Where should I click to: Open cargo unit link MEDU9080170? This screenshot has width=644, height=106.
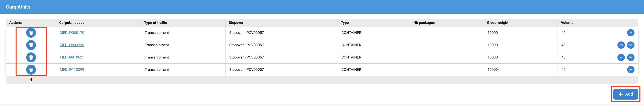click(72, 33)
